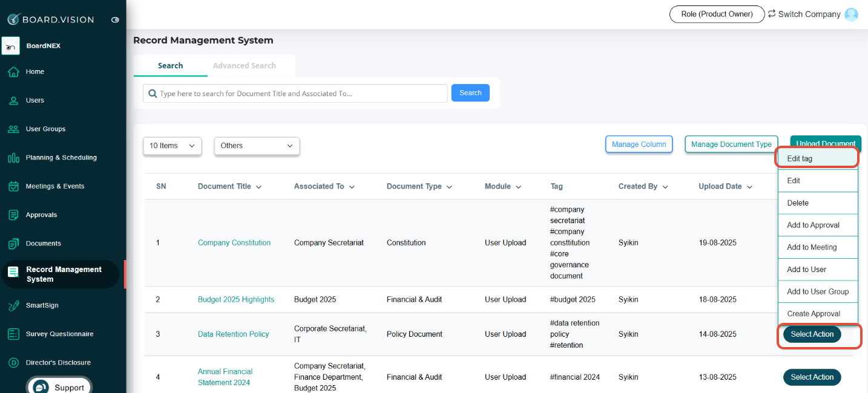Click Select Action for Data Retention Policy
The height and width of the screenshot is (393, 868).
point(812,334)
